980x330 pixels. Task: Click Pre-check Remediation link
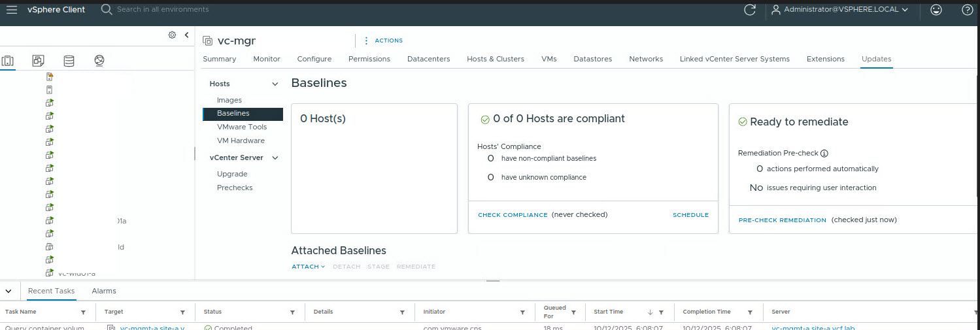click(x=782, y=220)
